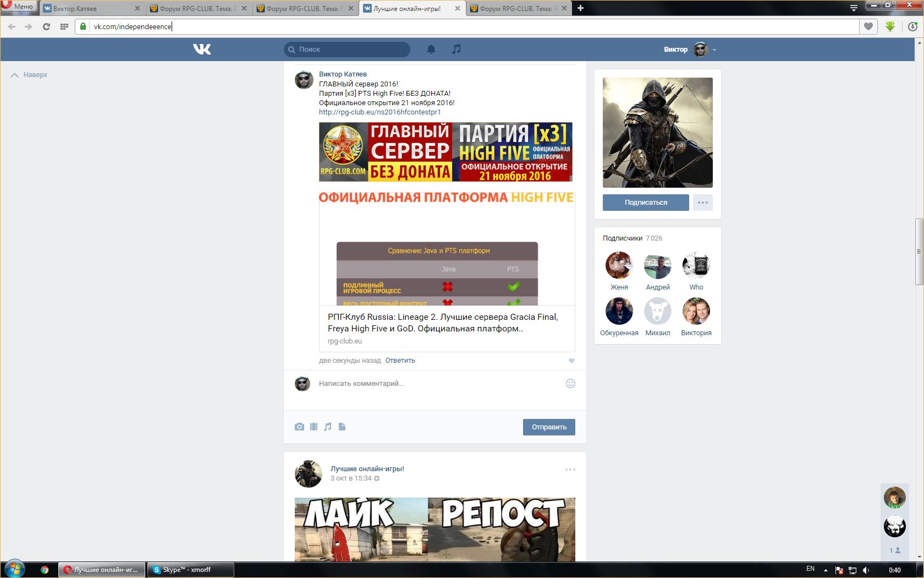Click the Opera tab list icon
The width and height of the screenshot is (924, 578).
[854, 8]
